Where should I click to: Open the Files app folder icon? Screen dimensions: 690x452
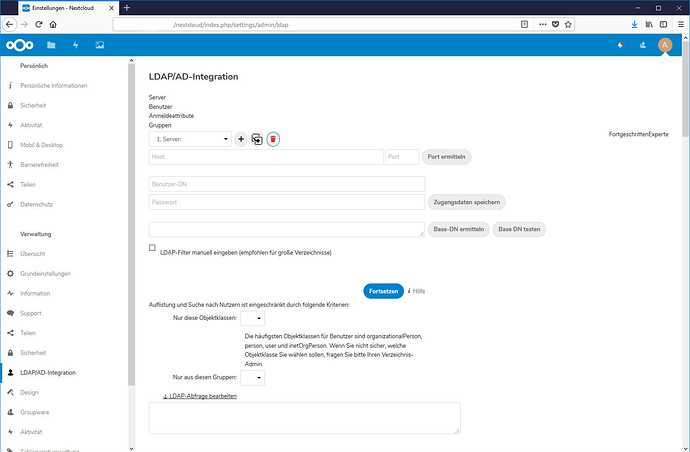pos(51,45)
